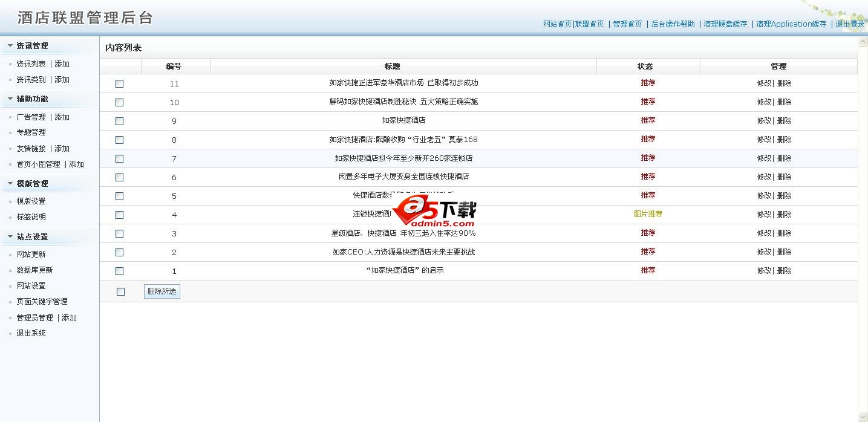The width and height of the screenshot is (868, 422).
Task: Open 资讯列表 in sidebar
Action: coord(31,64)
